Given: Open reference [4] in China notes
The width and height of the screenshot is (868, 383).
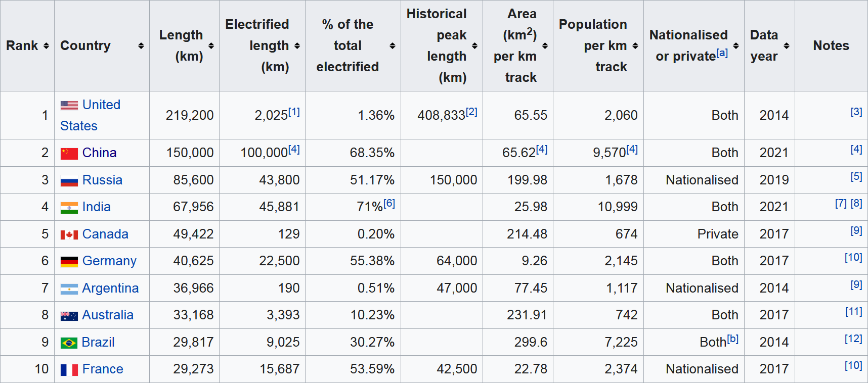Looking at the screenshot, I should pyautogui.click(x=856, y=149).
